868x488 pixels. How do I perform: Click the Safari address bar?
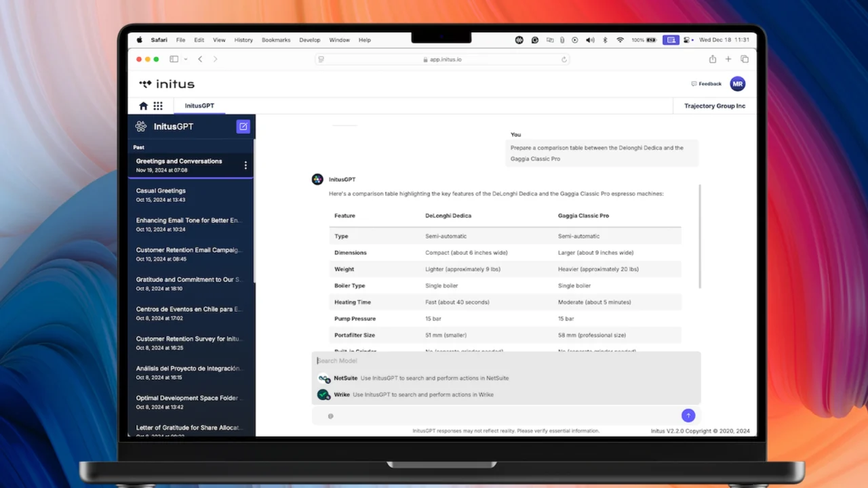coord(442,59)
